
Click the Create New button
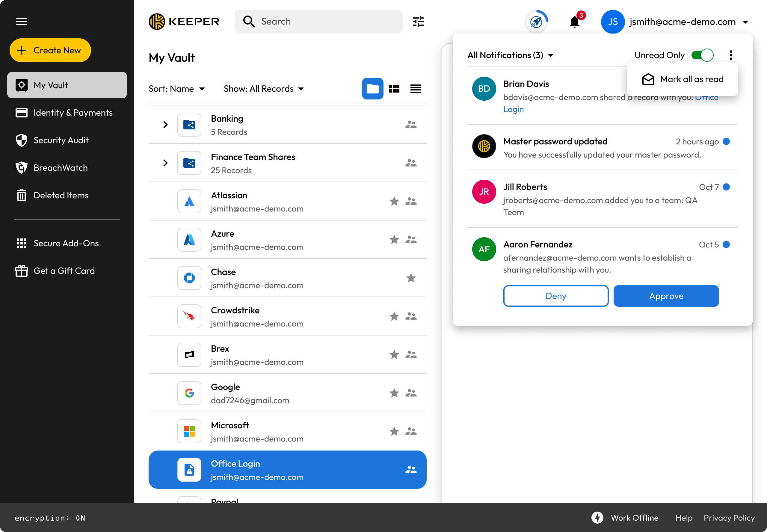pos(50,50)
